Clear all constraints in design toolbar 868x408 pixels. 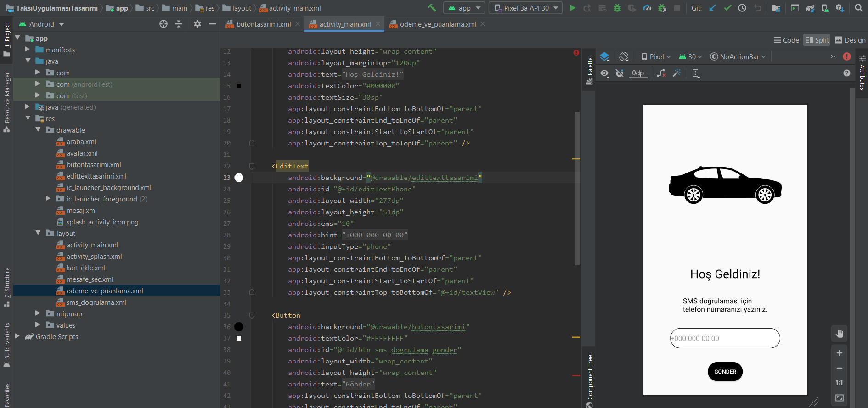(x=661, y=73)
